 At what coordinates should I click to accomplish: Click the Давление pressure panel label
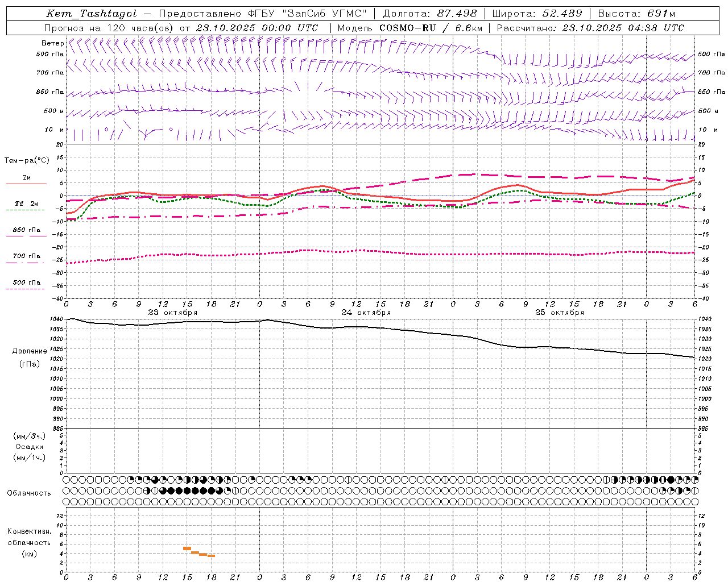tap(30, 351)
